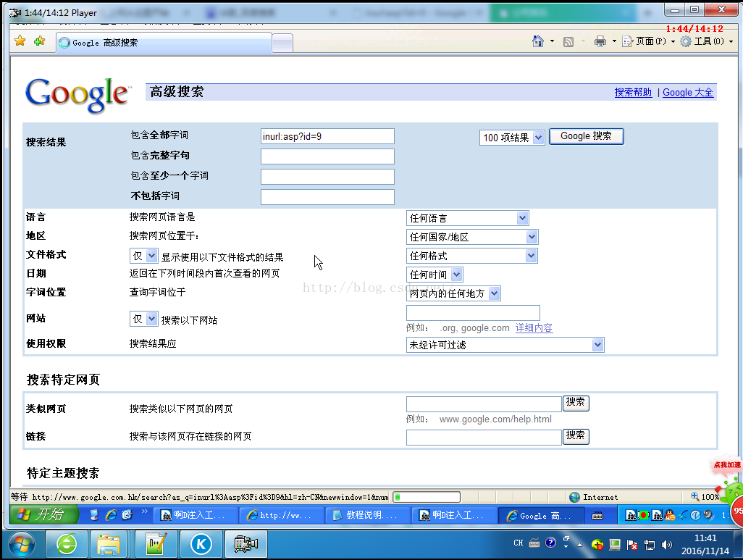Click the RSS feeds icon

[568, 41]
